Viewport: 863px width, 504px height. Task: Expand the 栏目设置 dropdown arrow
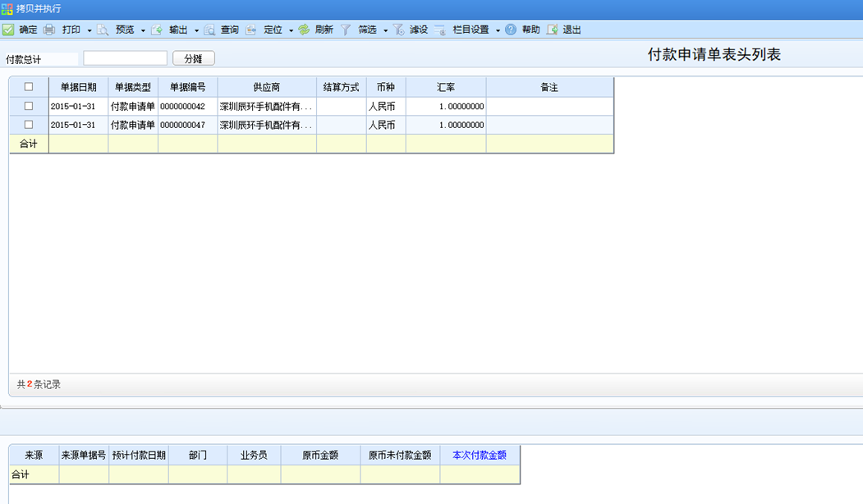(x=498, y=31)
